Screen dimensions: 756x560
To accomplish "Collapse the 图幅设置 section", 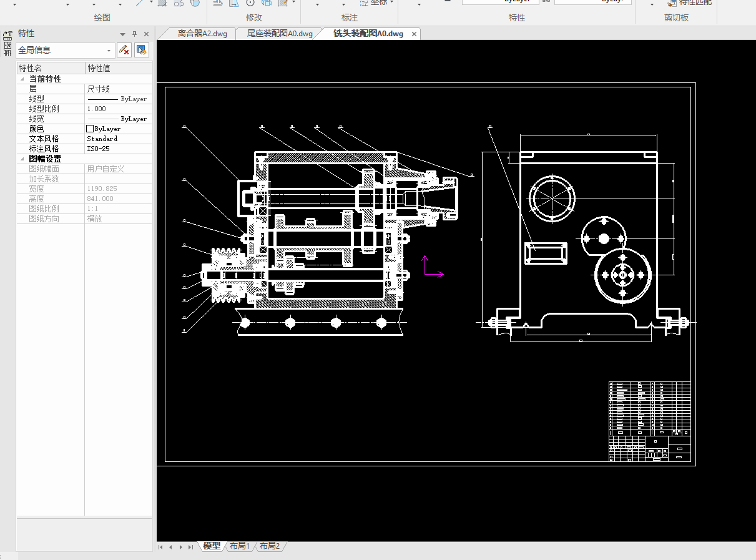I will click(23, 159).
